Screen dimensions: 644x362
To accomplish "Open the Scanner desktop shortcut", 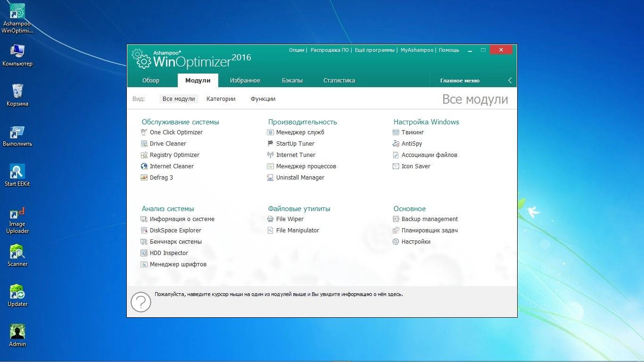I will tap(17, 255).
